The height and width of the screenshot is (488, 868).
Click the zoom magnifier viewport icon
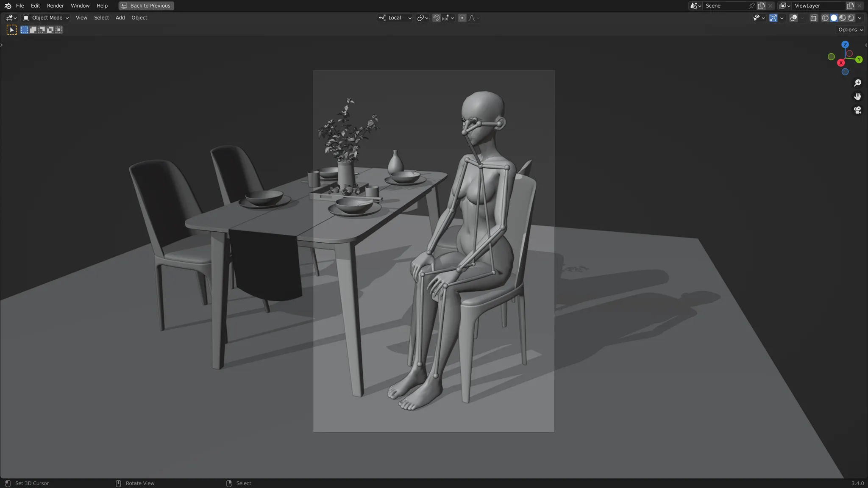[x=857, y=83]
